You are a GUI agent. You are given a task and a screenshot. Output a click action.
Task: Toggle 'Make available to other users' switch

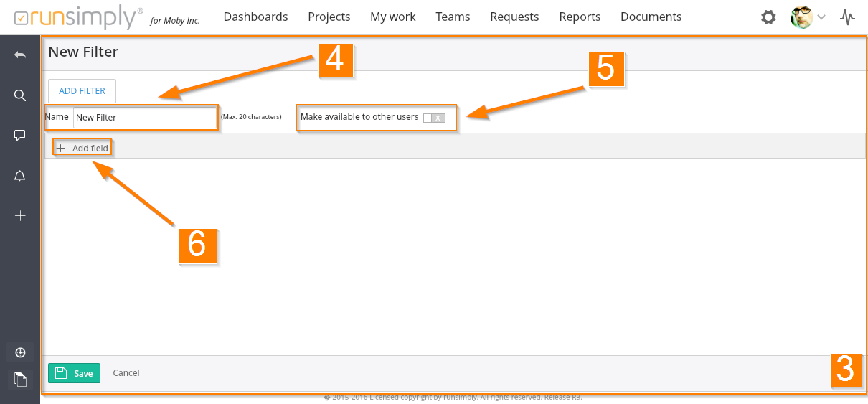434,118
